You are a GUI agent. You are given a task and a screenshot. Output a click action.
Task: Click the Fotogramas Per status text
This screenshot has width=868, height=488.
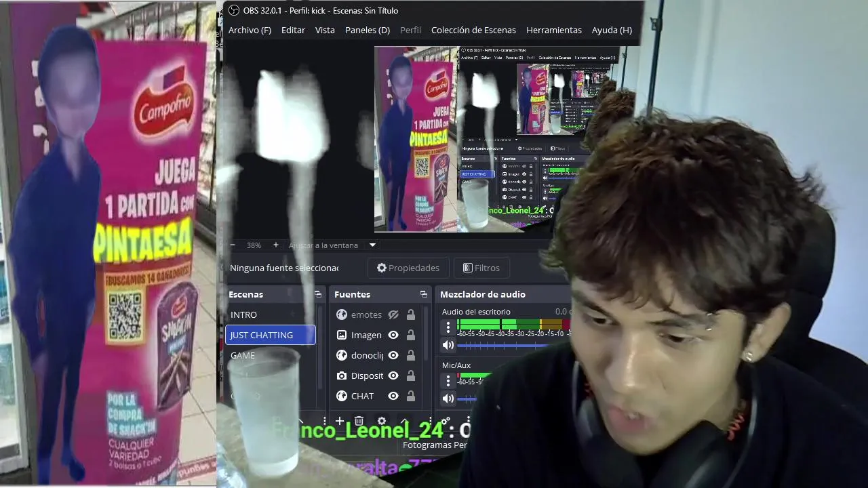(435, 445)
